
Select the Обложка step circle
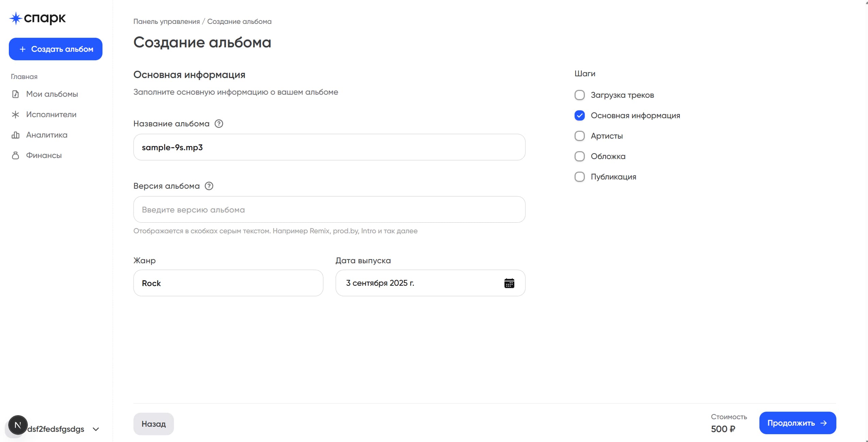(579, 156)
